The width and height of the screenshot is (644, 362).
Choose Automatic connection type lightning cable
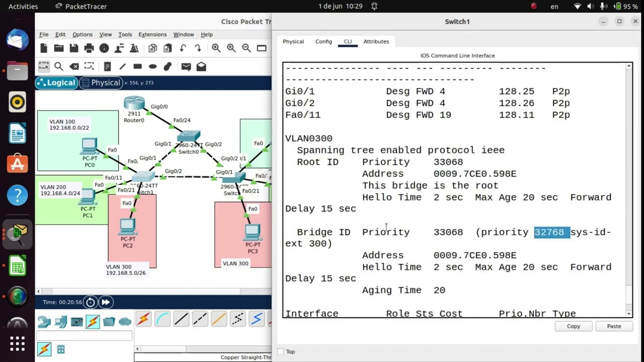(x=143, y=319)
